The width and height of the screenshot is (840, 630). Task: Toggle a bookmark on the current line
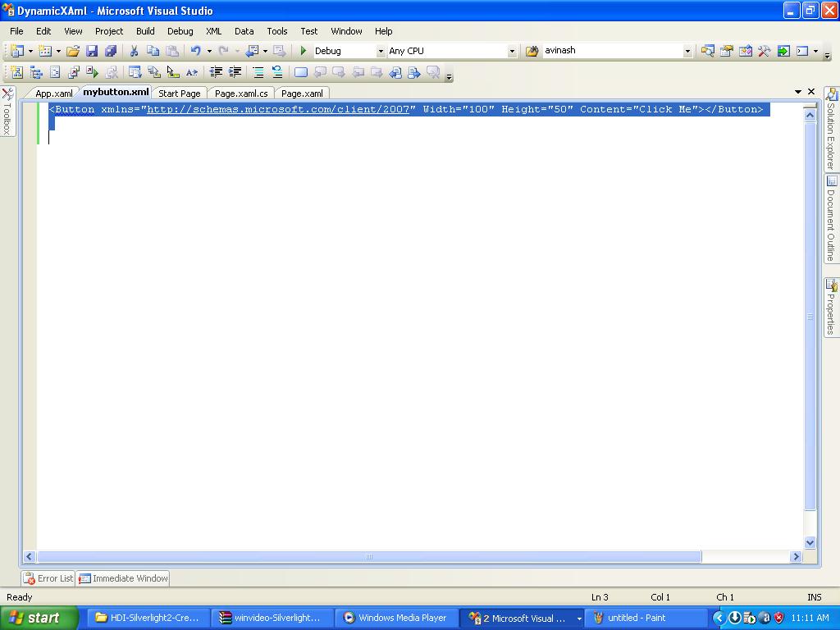(301, 72)
